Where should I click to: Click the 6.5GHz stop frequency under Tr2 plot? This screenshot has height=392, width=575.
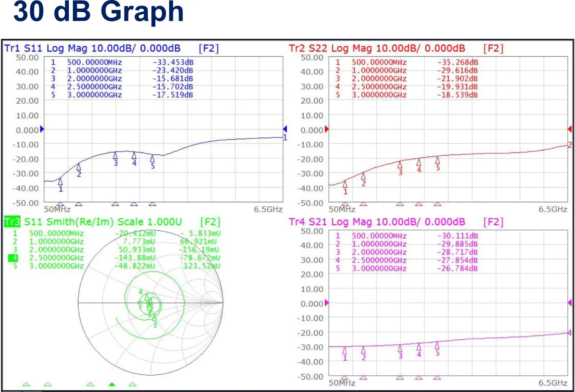pos(553,210)
